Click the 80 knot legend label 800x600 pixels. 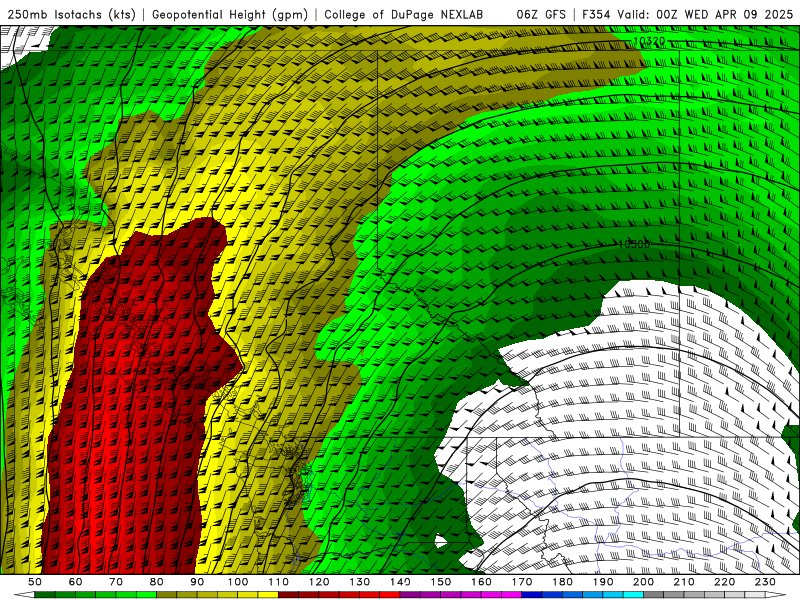coord(157,582)
